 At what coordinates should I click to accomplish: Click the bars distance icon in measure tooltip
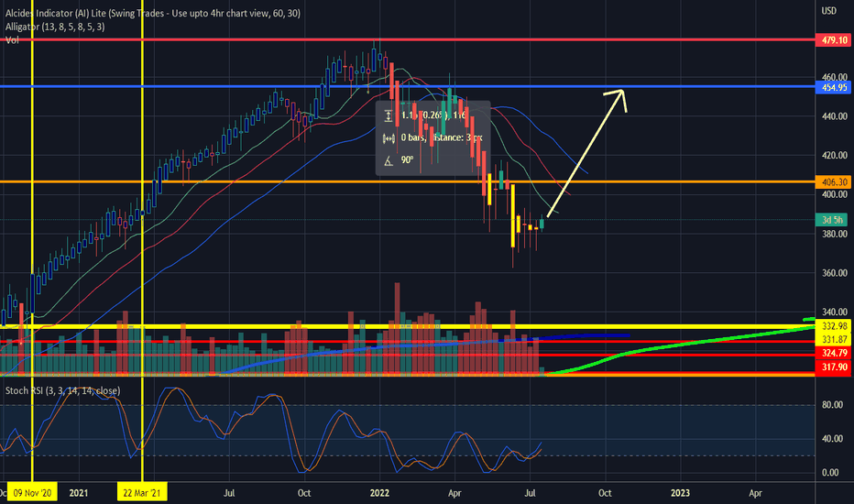tap(389, 138)
